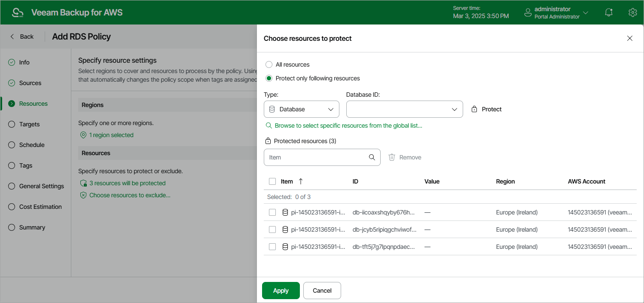Click the Item search input field
Screen dimensions: 644x303
pos(316,157)
